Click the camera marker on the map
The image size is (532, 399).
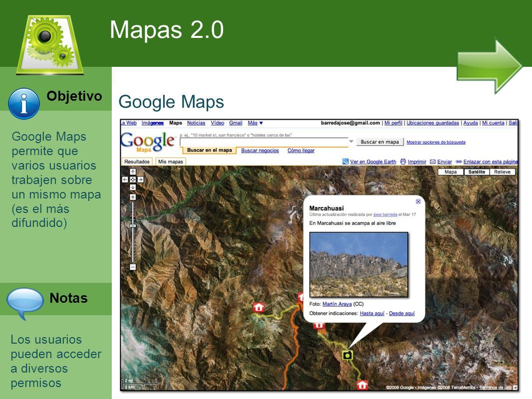click(x=347, y=355)
